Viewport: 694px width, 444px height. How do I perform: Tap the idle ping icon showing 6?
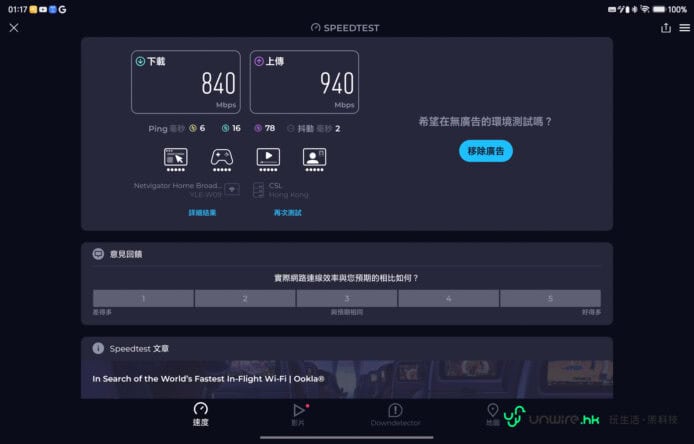(x=193, y=128)
